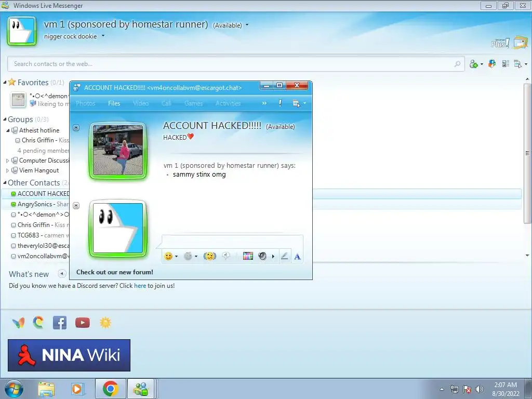Open the status dropdown next to (Available)
The width and height of the screenshot is (532, 399).
point(247,25)
